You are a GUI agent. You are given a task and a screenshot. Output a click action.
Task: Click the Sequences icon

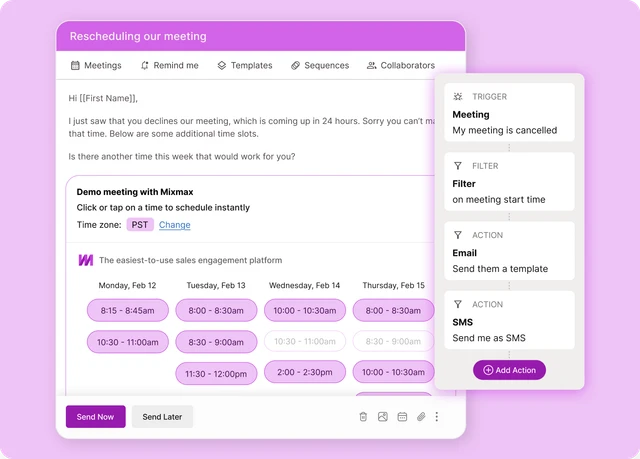(x=296, y=65)
